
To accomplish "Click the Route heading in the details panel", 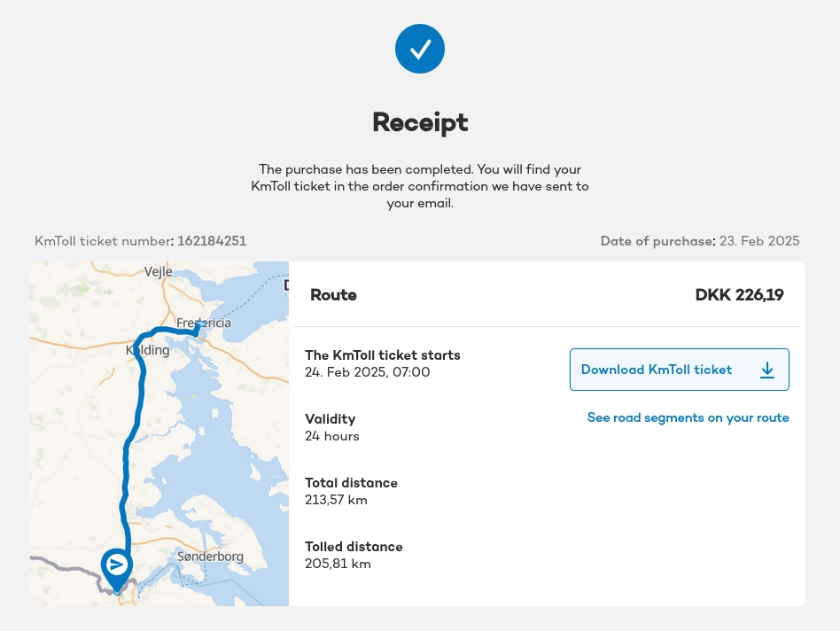I will click(x=333, y=295).
